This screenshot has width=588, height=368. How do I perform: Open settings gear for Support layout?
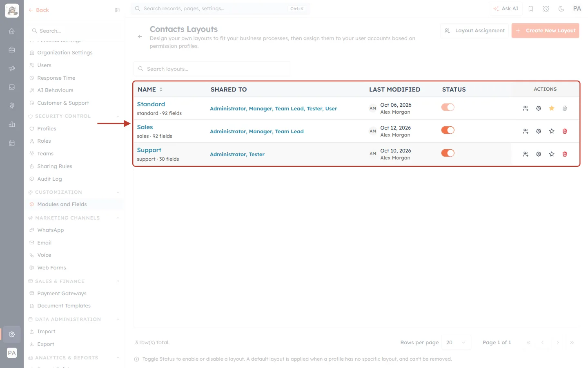tap(539, 154)
